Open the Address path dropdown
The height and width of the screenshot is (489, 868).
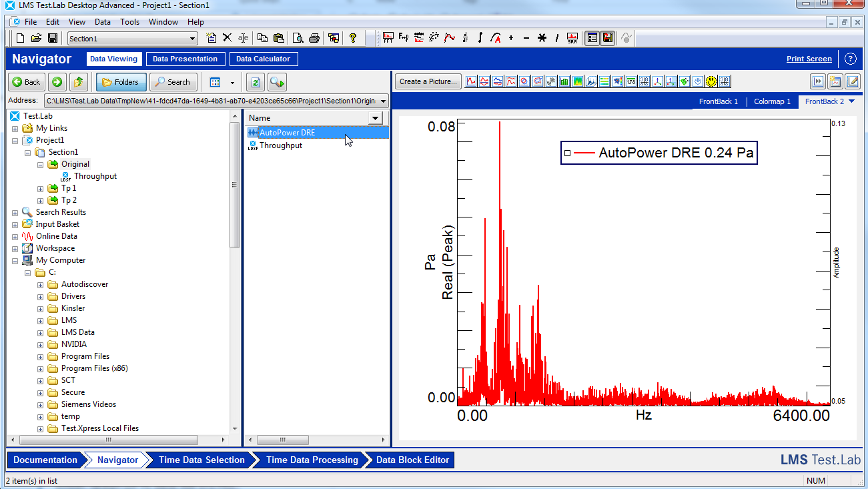(x=382, y=101)
